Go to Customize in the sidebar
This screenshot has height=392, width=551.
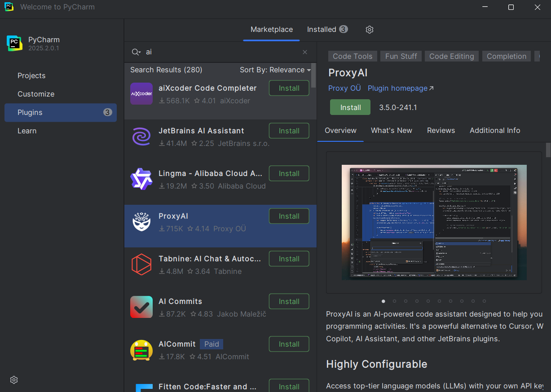coord(36,94)
